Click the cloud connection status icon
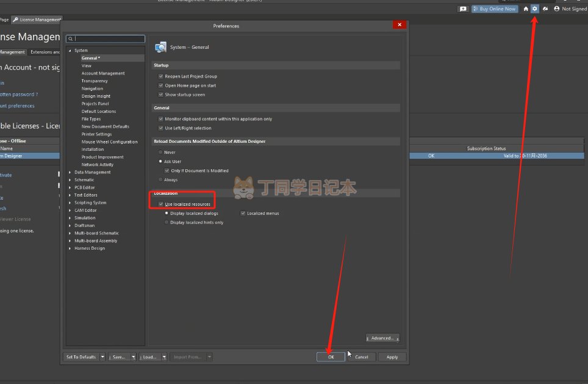Image resolution: width=588 pixels, height=384 pixels. (x=545, y=9)
